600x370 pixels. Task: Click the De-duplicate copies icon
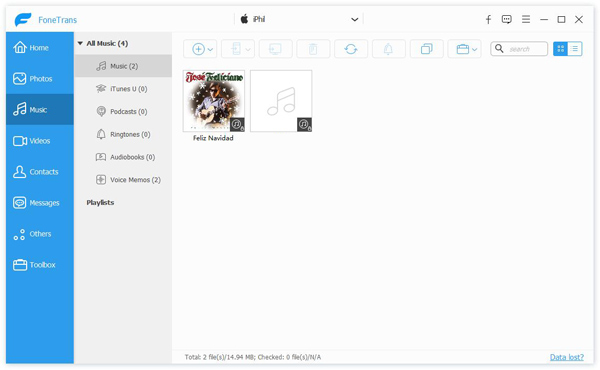click(x=426, y=49)
